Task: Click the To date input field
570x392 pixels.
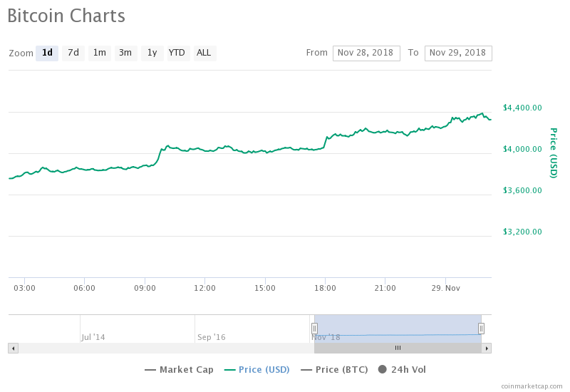Action: 458,53
